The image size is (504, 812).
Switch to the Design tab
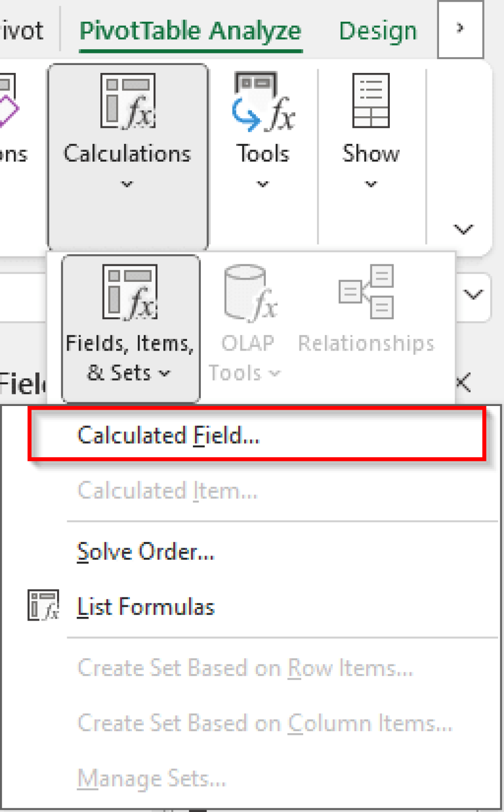377,30
